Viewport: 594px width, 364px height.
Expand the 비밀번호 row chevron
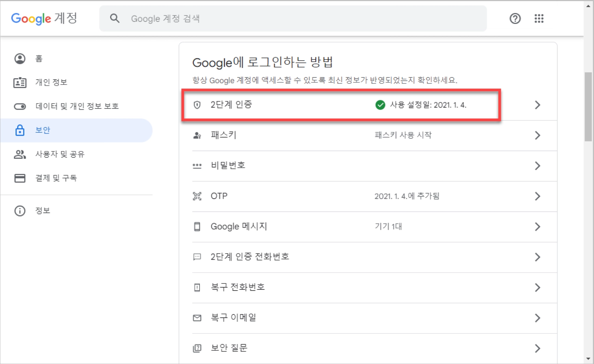[537, 166]
